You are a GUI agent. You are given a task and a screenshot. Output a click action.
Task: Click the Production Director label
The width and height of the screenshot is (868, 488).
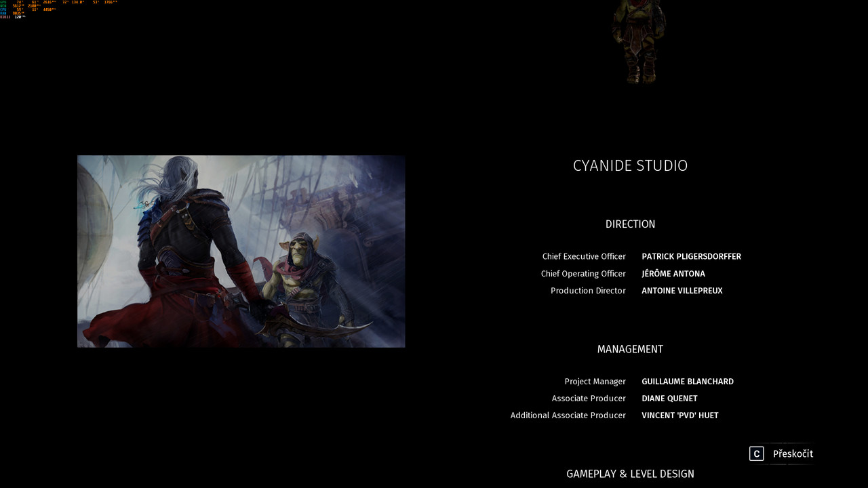588,291
